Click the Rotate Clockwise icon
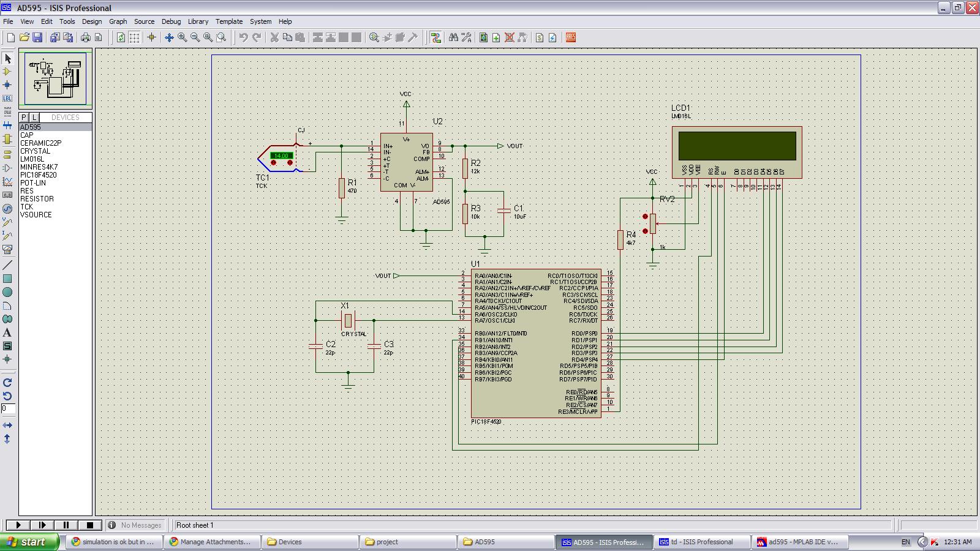The width and height of the screenshot is (980, 551). tap(7, 383)
